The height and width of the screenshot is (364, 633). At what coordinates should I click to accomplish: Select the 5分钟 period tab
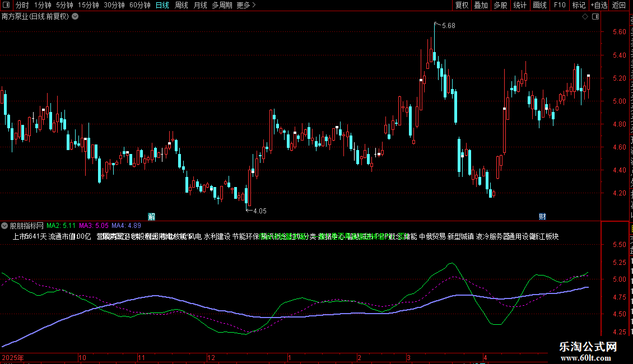[x=64, y=5]
